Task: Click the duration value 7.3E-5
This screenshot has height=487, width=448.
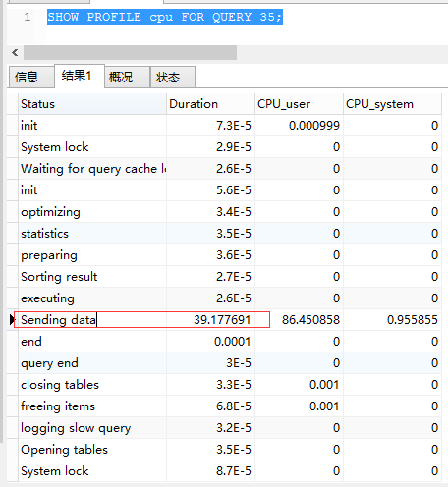Action: point(234,126)
